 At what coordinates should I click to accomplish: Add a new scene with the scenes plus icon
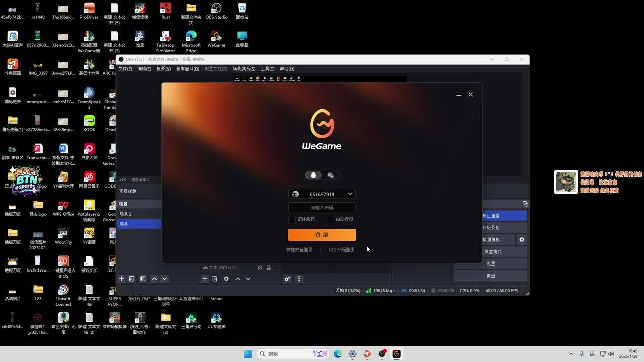tap(121, 279)
